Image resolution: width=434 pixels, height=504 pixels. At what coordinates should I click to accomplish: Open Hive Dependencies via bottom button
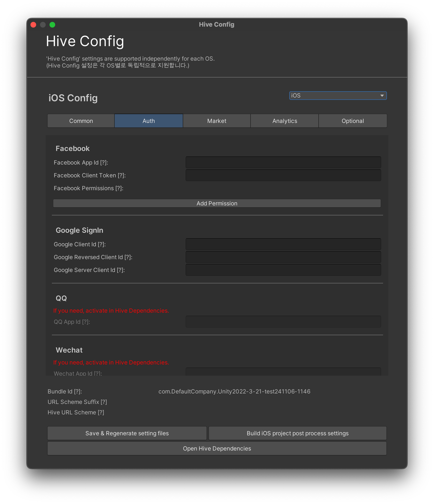(x=217, y=449)
